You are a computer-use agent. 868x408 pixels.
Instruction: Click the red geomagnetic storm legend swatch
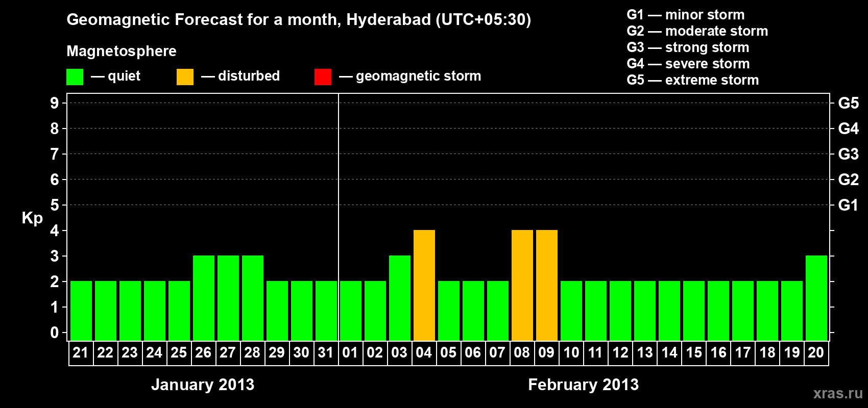323,77
